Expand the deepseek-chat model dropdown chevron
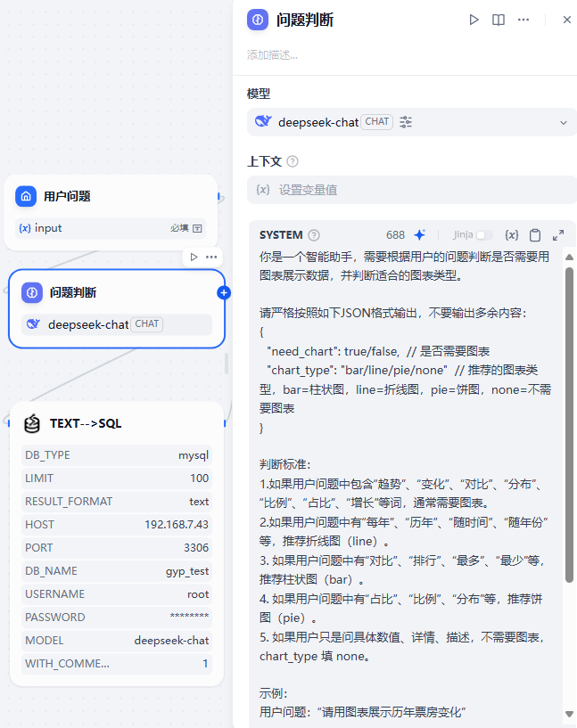The height and width of the screenshot is (728, 577). click(564, 123)
